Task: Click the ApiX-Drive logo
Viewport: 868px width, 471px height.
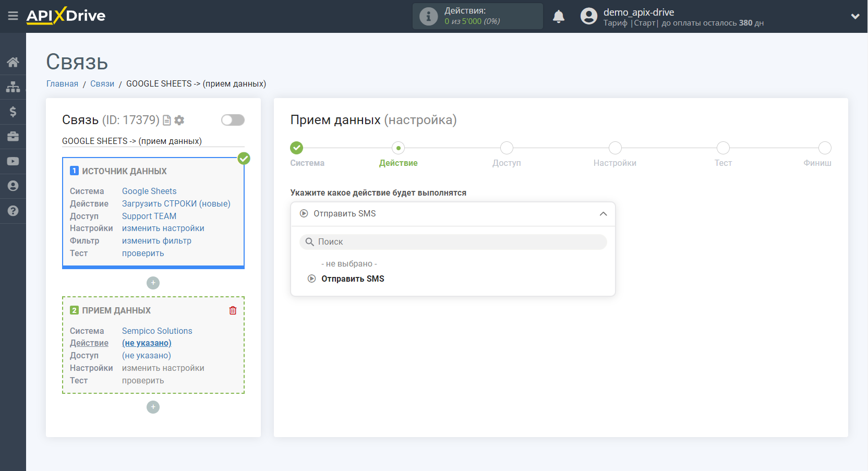Action: 66,16
